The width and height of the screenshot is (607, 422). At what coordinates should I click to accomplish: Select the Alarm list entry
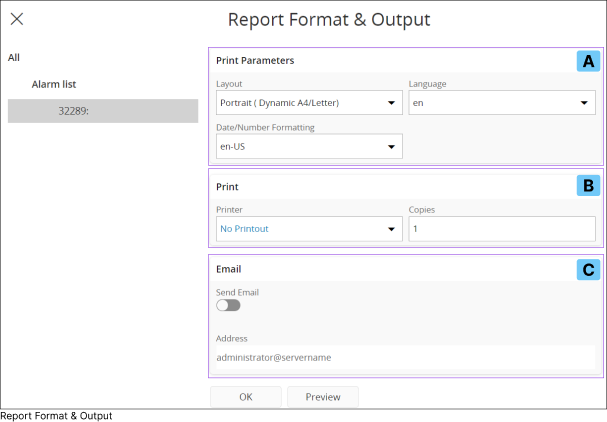(54, 85)
